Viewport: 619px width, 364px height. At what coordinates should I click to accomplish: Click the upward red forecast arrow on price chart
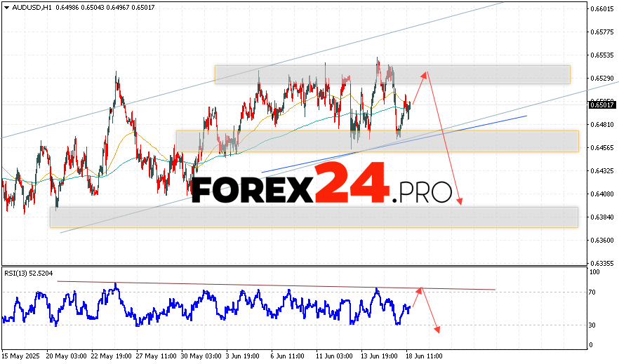point(418,87)
